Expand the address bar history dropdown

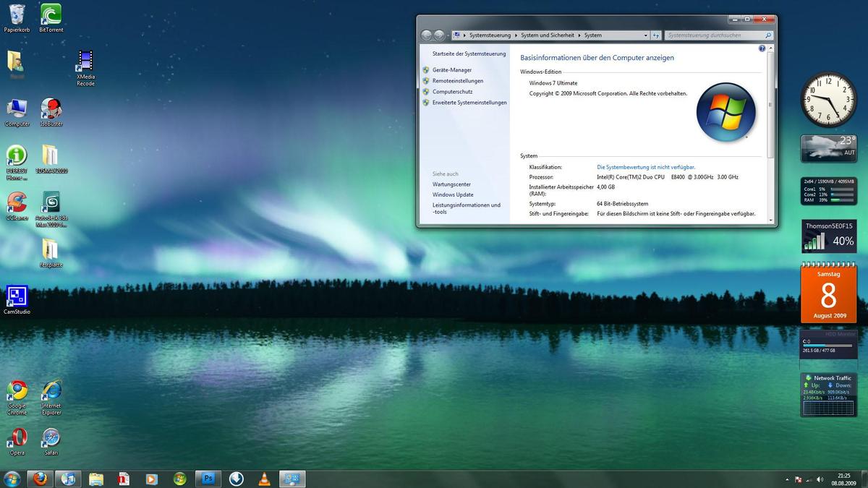click(x=646, y=35)
